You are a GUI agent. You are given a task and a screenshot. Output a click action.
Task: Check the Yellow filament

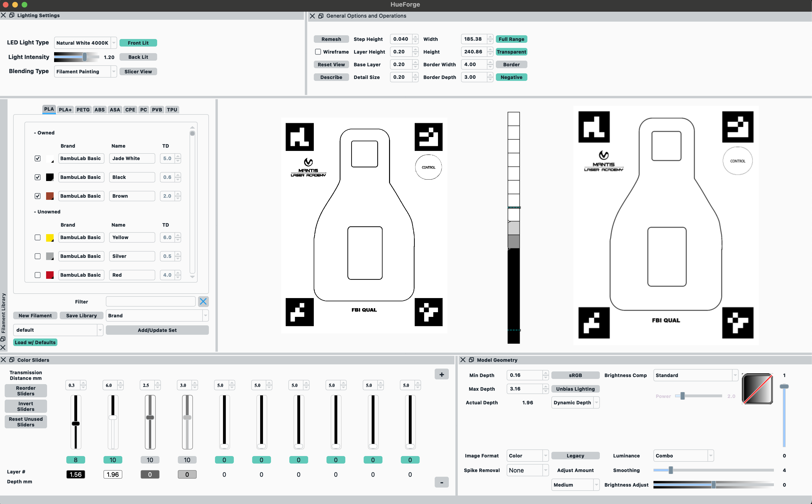click(x=38, y=237)
